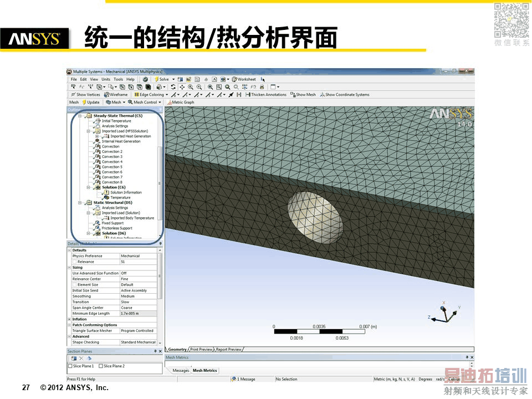Select the Pan tool icon
This screenshot has width=532, height=399.
coord(182,87)
